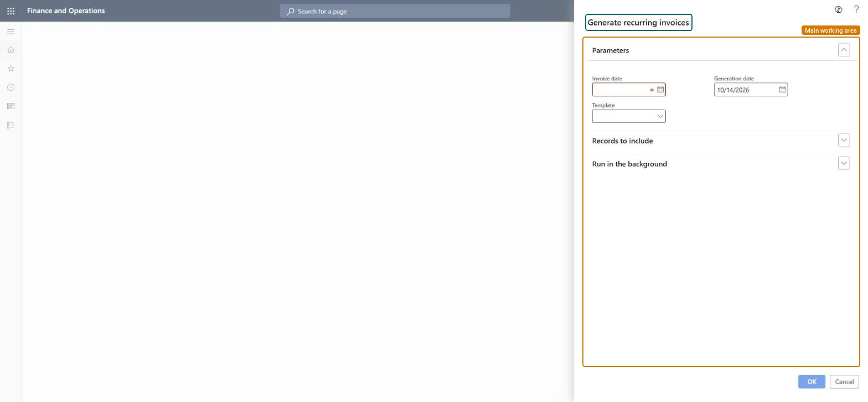
Task: Show Recent items clock icon
Action: (x=11, y=87)
